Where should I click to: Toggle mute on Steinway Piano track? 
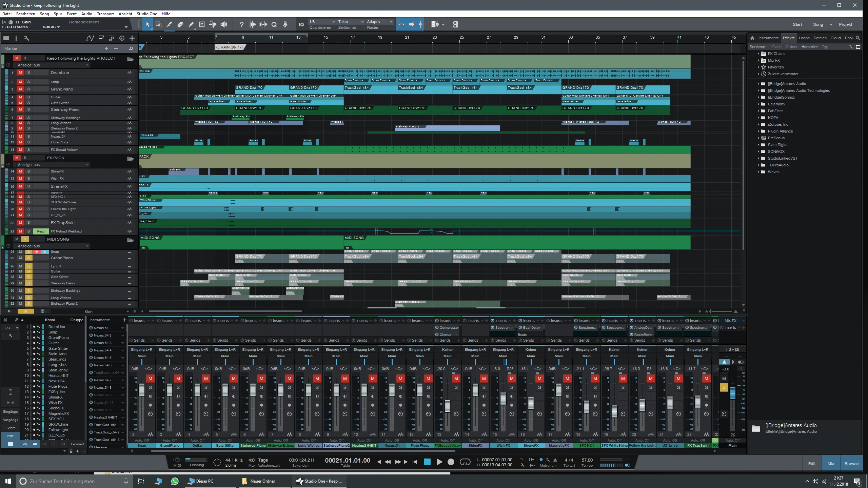coord(20,109)
